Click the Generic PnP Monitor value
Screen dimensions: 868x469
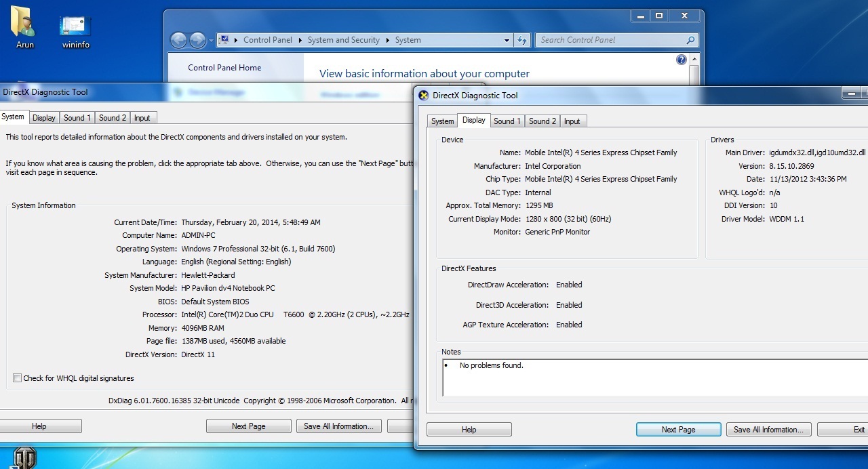557,232
